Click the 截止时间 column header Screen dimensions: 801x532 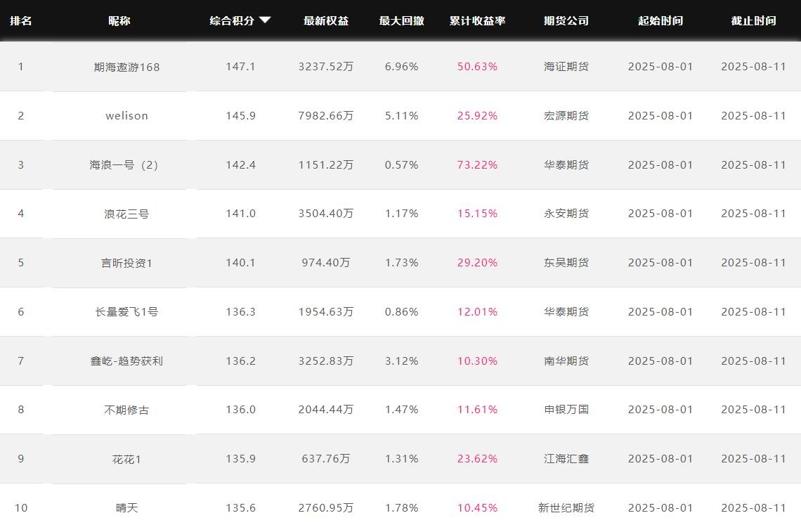tap(753, 21)
